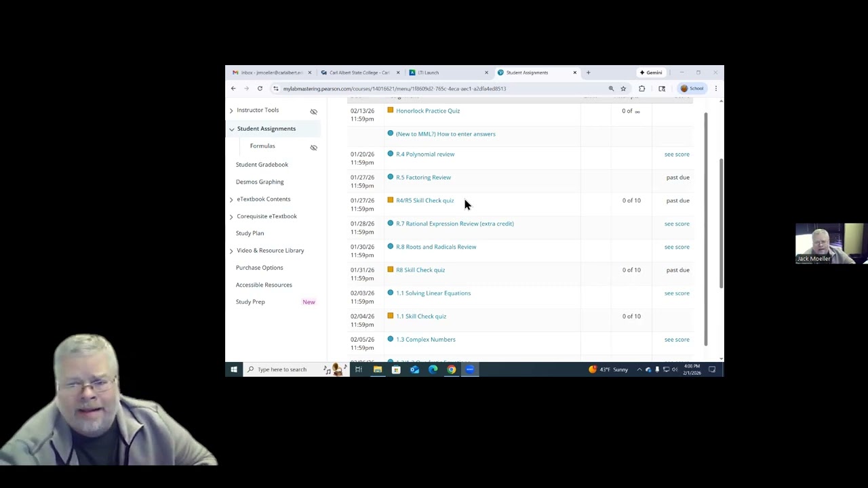Open the notification center icon
Viewport: 868px width, 488px height.
pyautogui.click(x=712, y=369)
